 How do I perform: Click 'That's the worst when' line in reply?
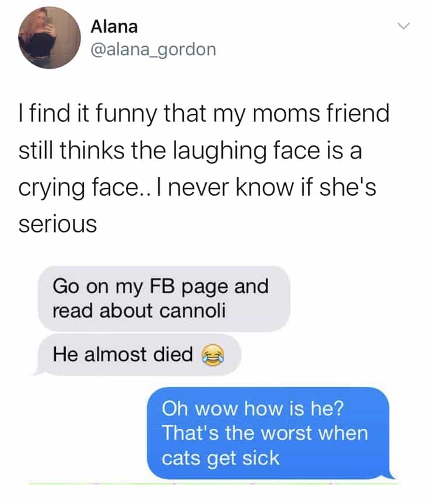tap(265, 433)
